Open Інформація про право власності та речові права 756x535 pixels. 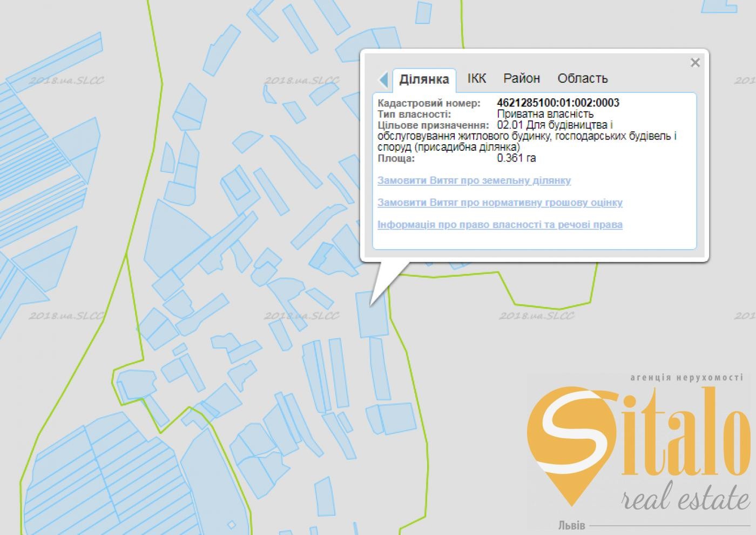(500, 225)
